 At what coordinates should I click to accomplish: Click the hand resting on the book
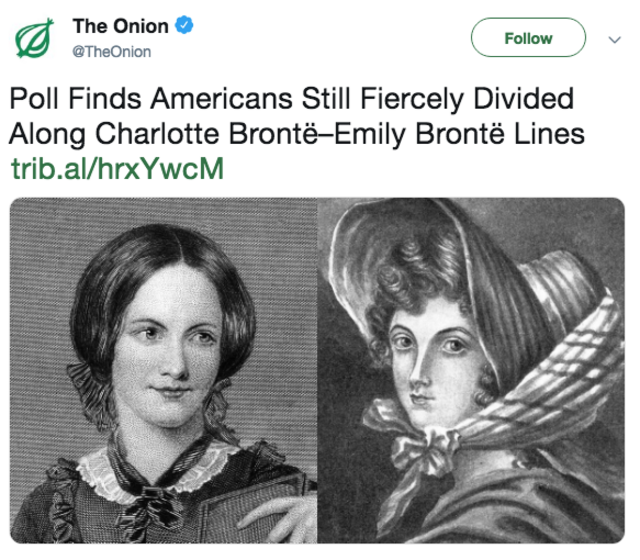pyautogui.click(x=282, y=516)
